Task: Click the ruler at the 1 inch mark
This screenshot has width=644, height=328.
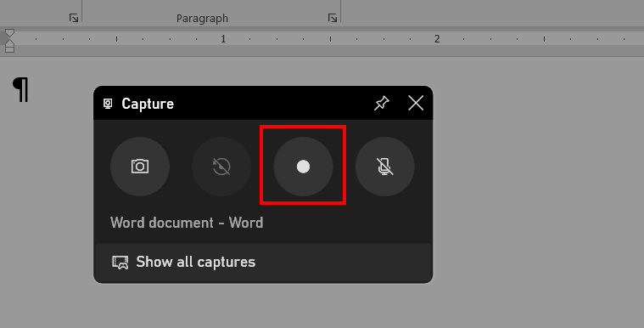Action: point(223,39)
